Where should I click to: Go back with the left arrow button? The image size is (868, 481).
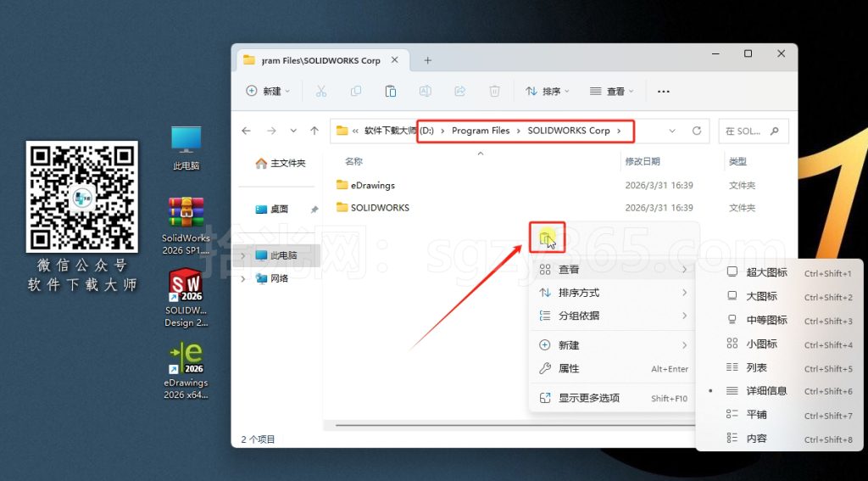[x=247, y=131]
